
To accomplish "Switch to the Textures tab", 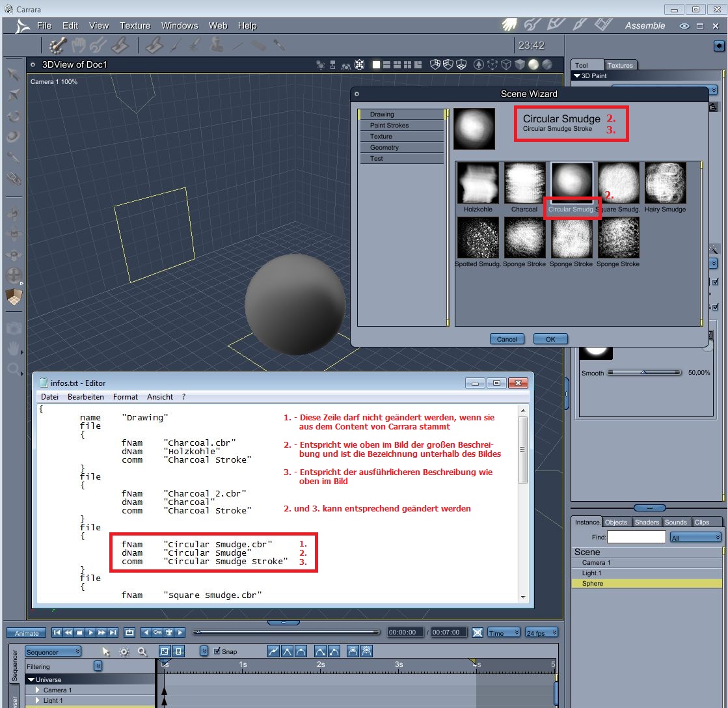I will point(620,65).
